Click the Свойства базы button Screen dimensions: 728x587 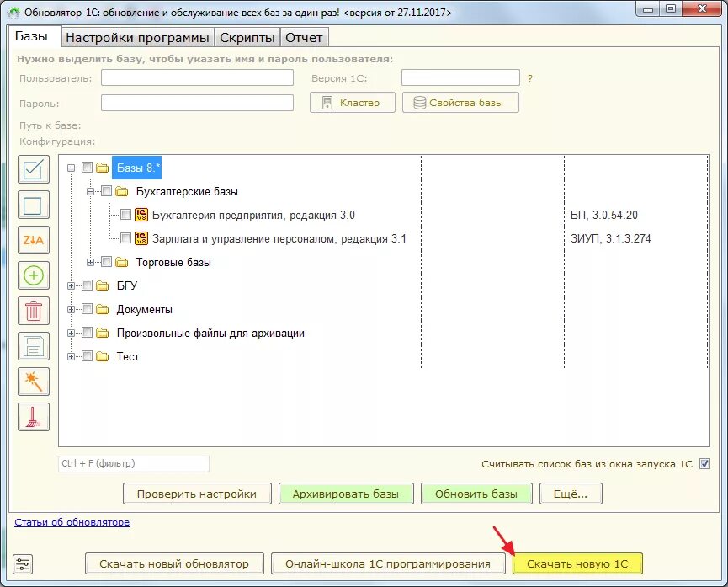point(460,103)
